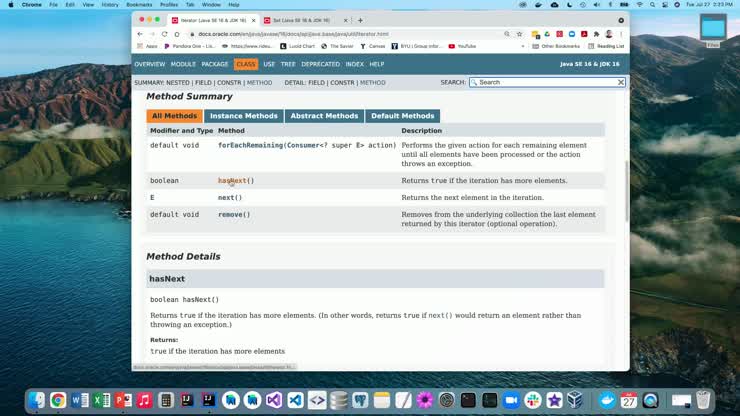Open the Chrome extensions puzzle icon
This screenshot has width=740, height=416.
597,34
